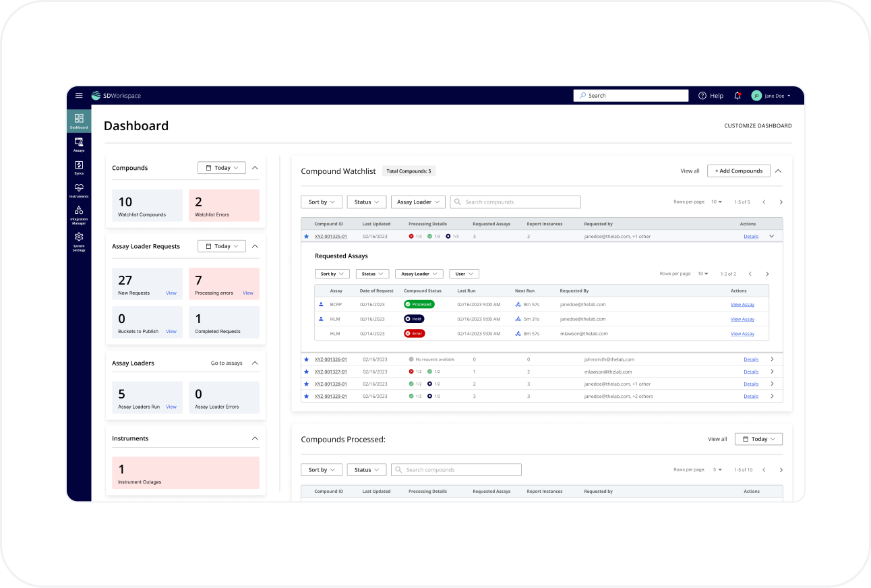Toggle star for compound XYZ-001326-01
This screenshot has height=588, width=871.
(306, 359)
